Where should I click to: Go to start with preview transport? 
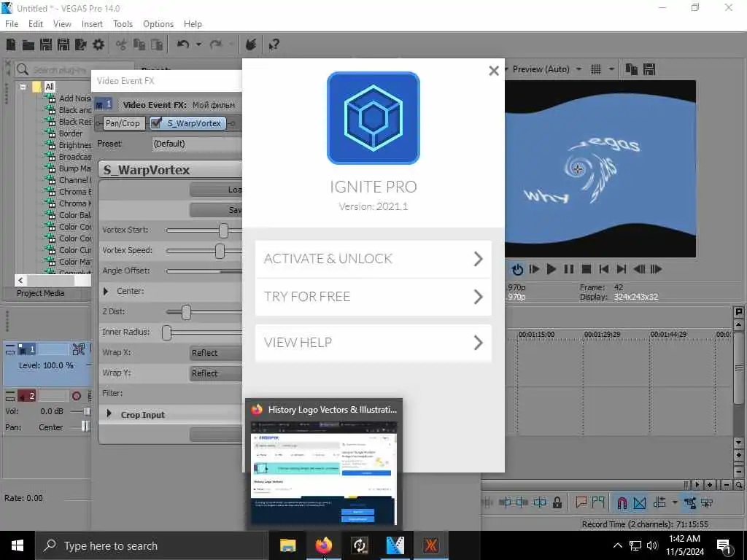603,270
